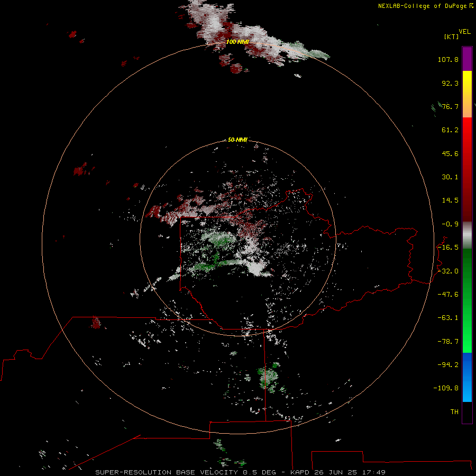Image resolution: width=476 pixels, height=476 pixels.
Task: Click the -32.0 velocity scale value
Action: tap(448, 271)
